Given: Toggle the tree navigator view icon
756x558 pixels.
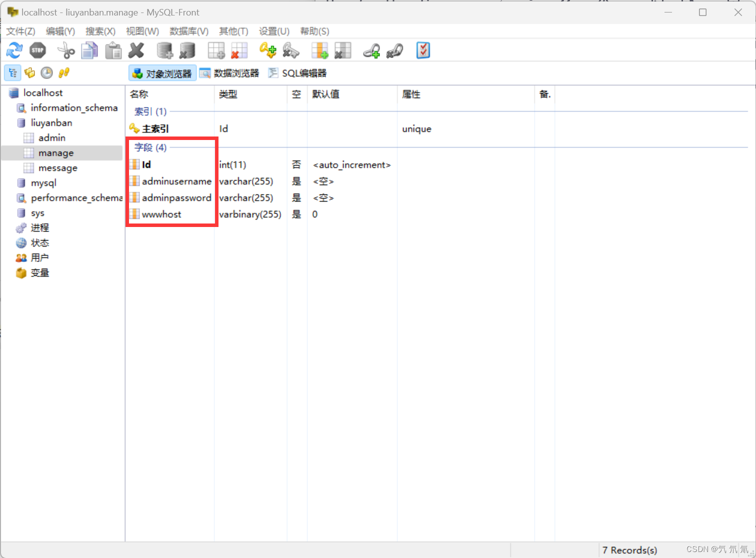Looking at the screenshot, I should coord(13,73).
